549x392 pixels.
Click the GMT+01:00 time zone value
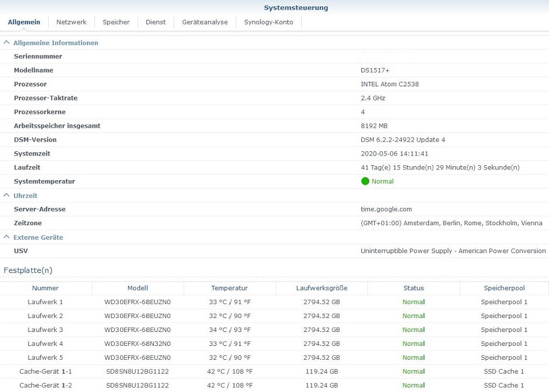[451, 223]
